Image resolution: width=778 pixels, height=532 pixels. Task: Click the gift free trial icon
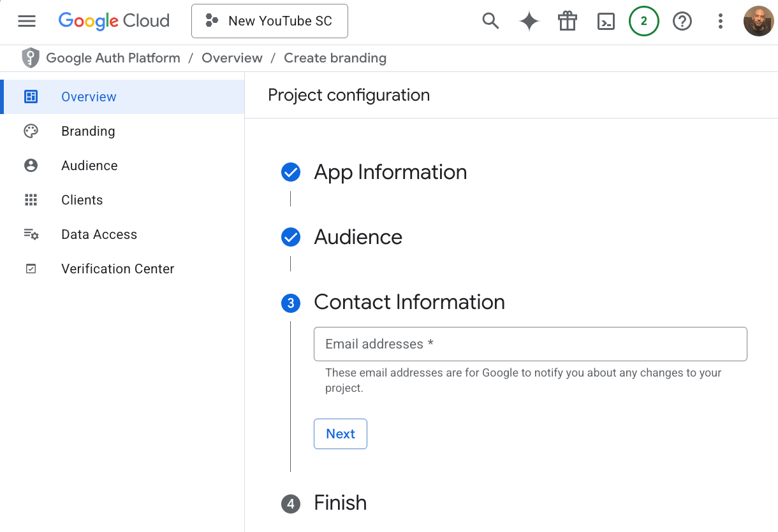(567, 21)
